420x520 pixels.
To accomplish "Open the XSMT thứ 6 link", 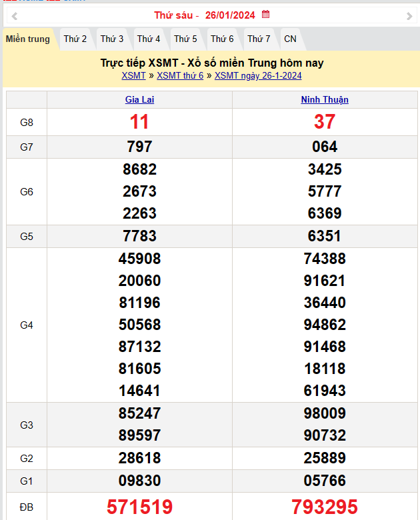I will point(180,76).
